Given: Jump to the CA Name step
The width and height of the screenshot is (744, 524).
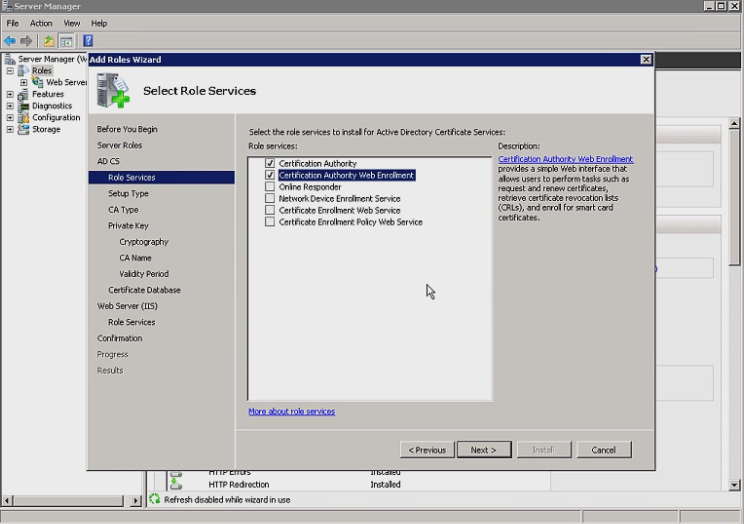Looking at the screenshot, I should [135, 258].
